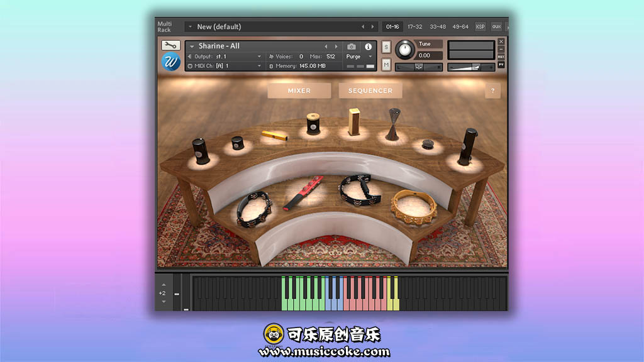Select the small black shaker on top shelf

(x=237, y=143)
